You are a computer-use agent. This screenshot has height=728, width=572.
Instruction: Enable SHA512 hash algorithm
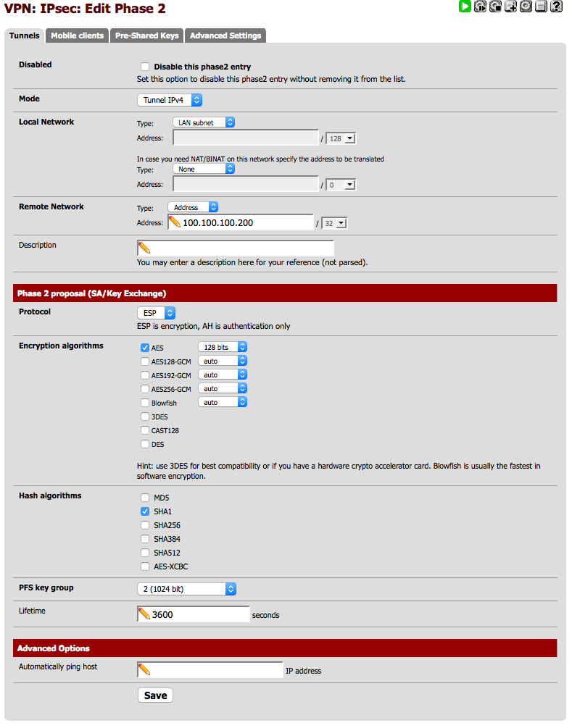click(x=145, y=553)
